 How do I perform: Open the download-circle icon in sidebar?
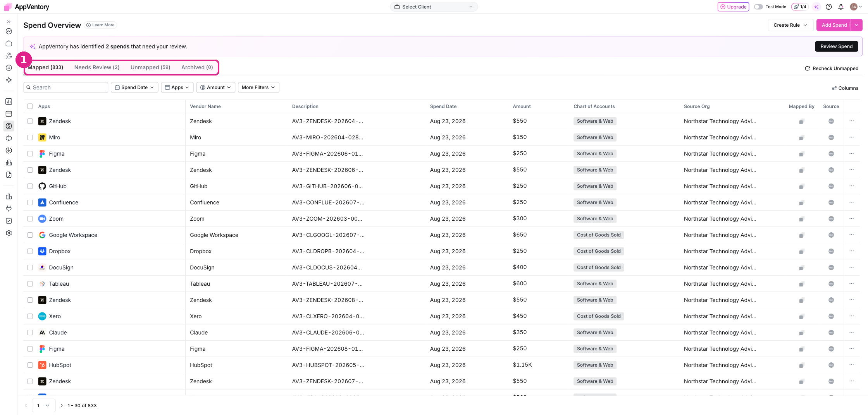pyautogui.click(x=9, y=150)
